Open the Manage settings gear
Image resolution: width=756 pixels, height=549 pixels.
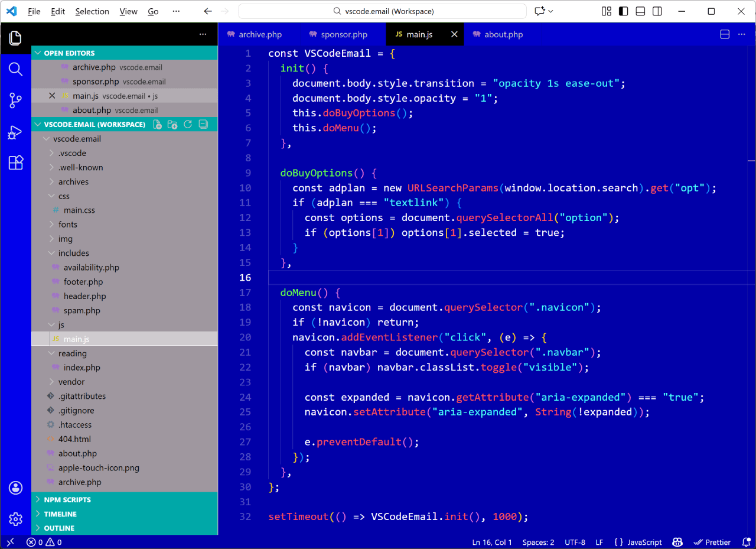click(15, 519)
